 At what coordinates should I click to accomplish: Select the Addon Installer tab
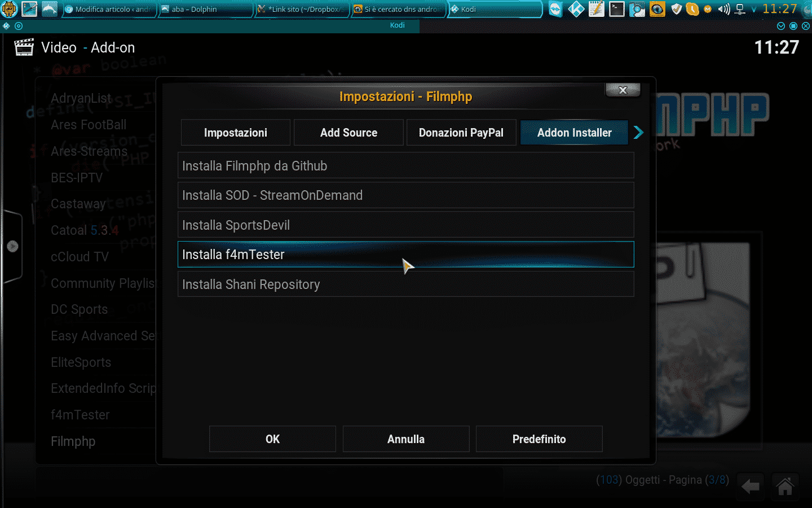(x=574, y=133)
